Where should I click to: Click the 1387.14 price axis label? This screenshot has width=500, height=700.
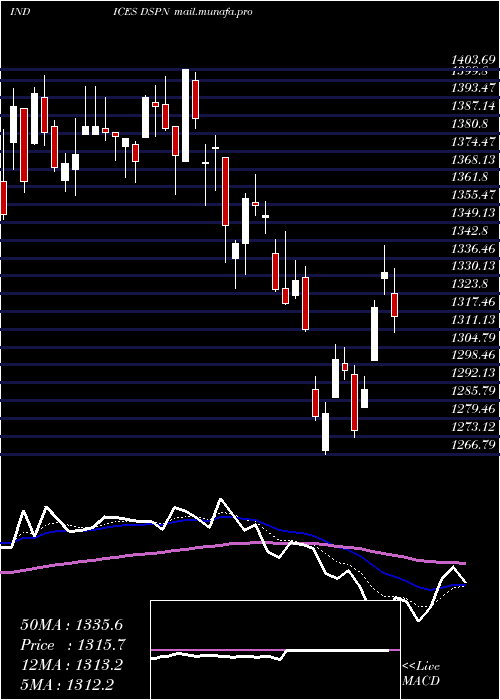tap(473, 106)
